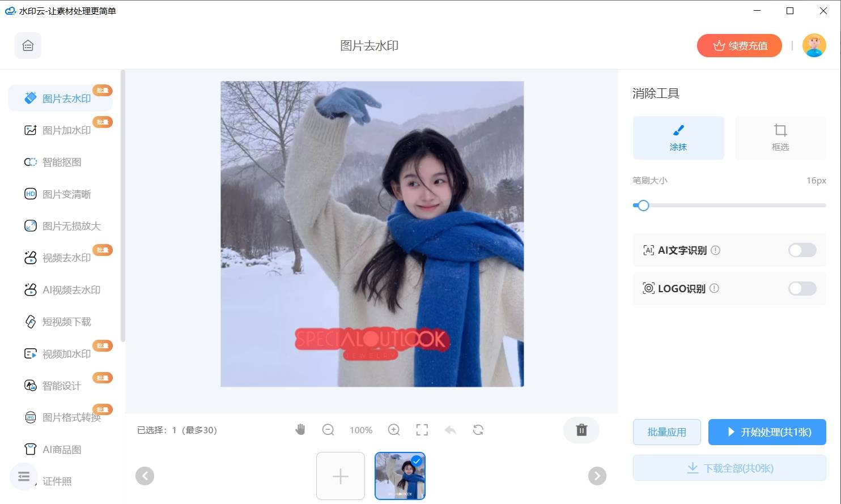Go to next thumbnail with right arrow
The image size is (841, 504).
pos(597,476)
